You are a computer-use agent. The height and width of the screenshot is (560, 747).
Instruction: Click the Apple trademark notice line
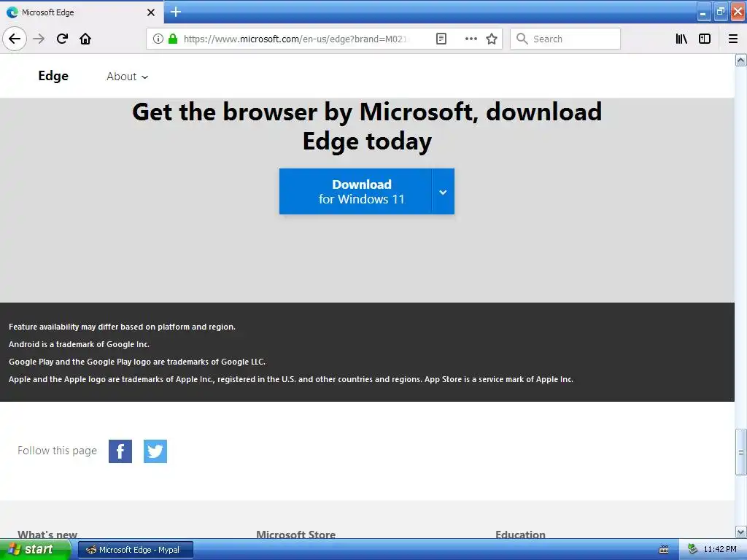click(290, 379)
